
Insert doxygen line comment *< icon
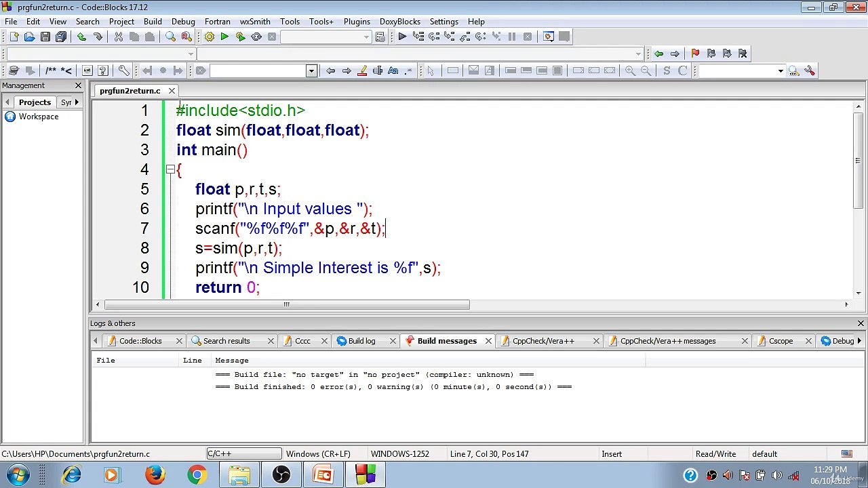coord(66,70)
